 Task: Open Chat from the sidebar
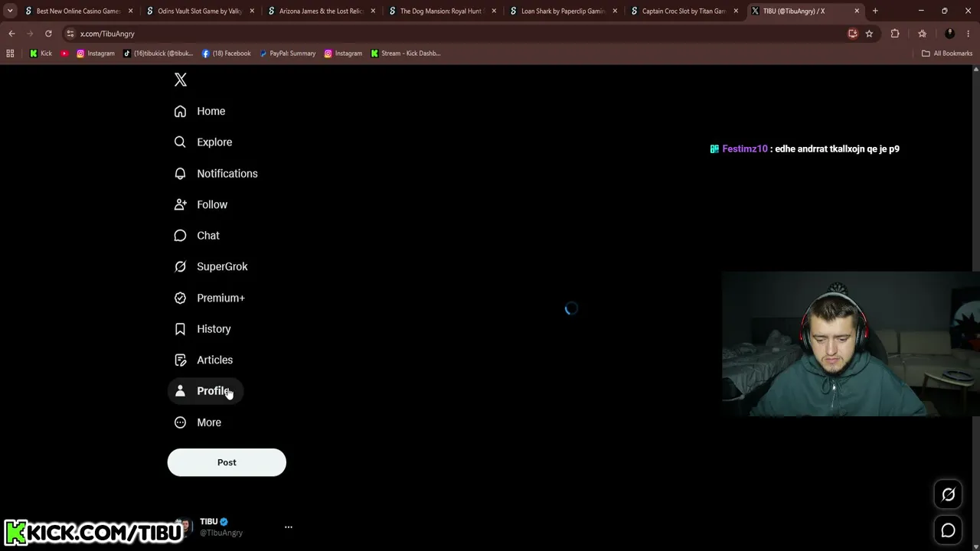pos(197,236)
